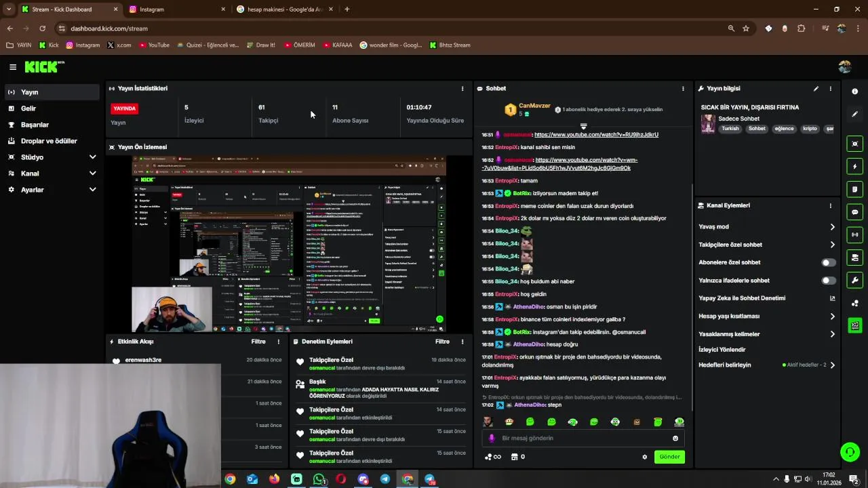Image resolution: width=868 pixels, height=488 pixels.
Task: Open YouTube bookmark in bookmarks bar
Action: click(154, 45)
